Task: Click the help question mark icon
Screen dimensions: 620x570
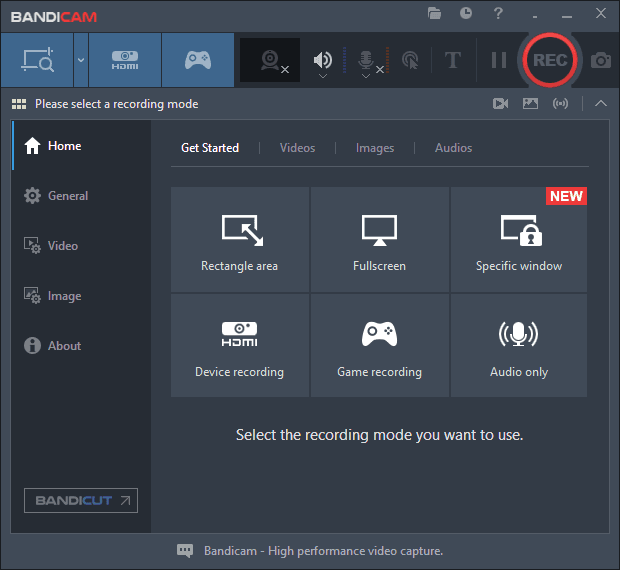Action: point(498,13)
